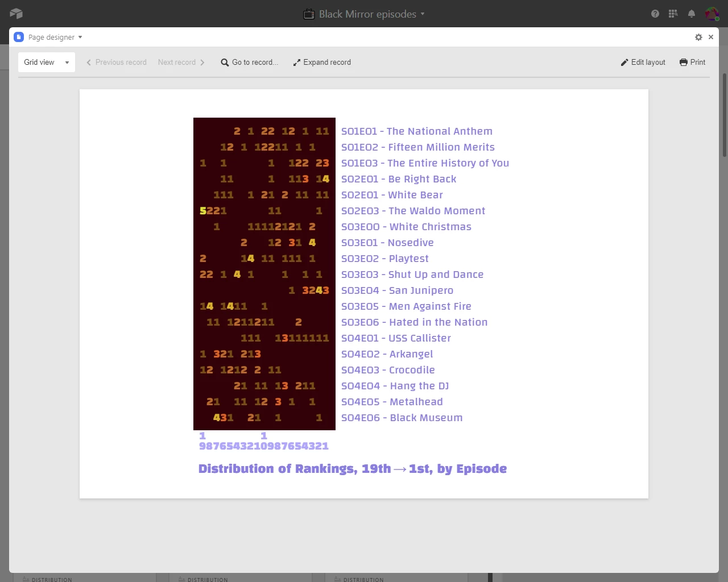
Task: Select S02E01 - Be Right Back text
Action: point(399,179)
